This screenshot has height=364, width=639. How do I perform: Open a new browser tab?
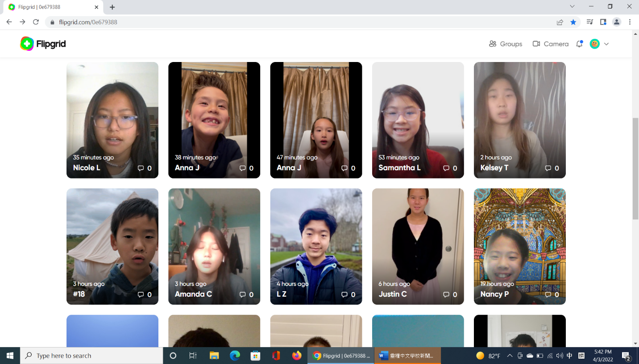point(112,7)
